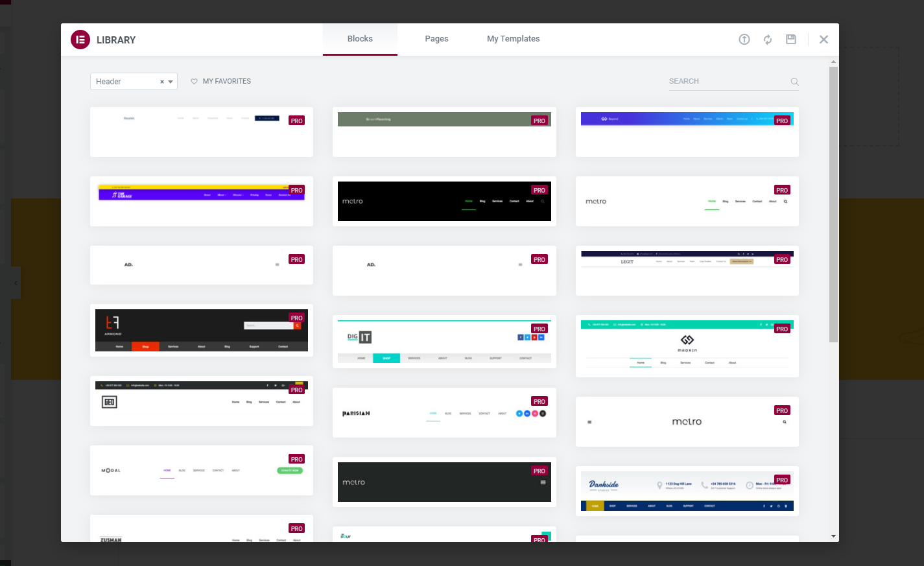Click the scrollbar down arrow
Viewport: 924px width, 566px height.
pos(833,536)
